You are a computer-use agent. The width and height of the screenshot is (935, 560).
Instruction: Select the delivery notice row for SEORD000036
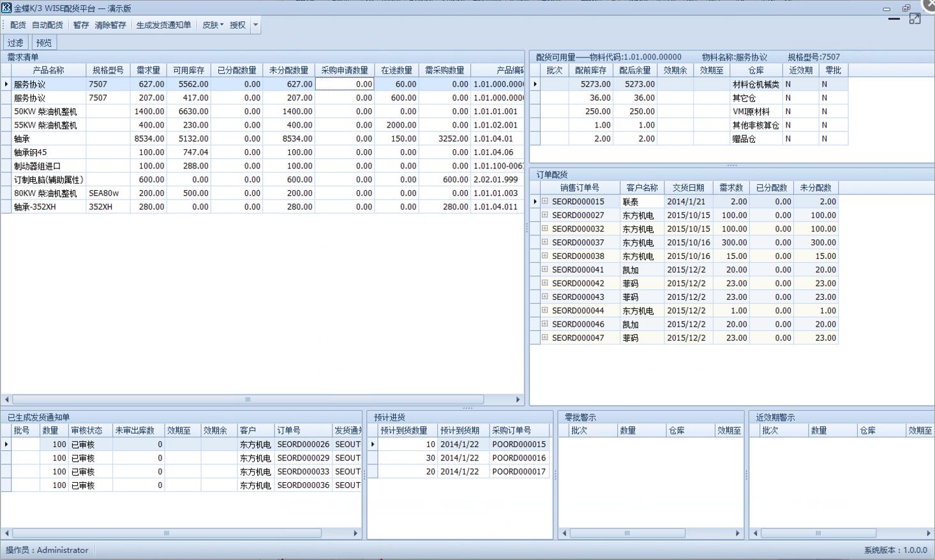(x=181, y=485)
